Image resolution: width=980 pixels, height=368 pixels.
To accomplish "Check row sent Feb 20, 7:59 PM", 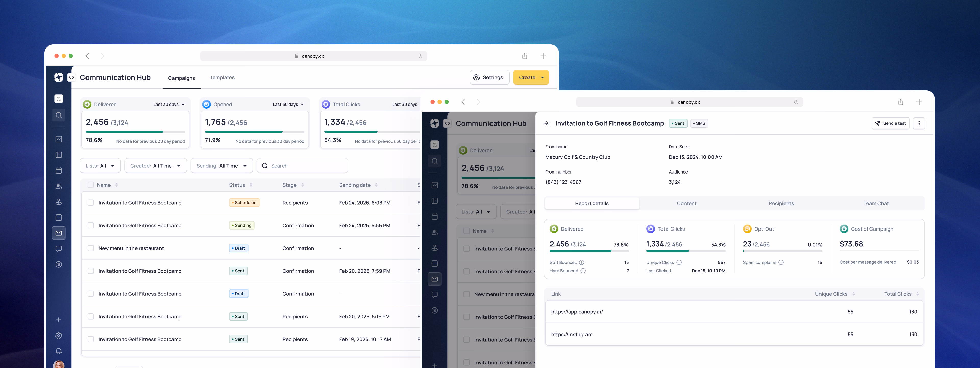I will tap(91, 271).
